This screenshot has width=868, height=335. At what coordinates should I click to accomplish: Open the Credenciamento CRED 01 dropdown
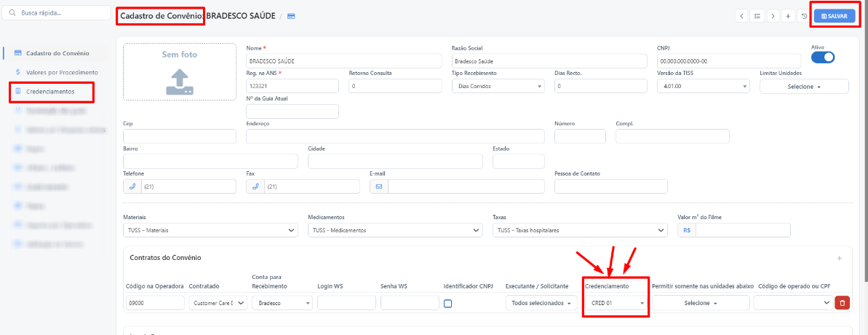coord(615,303)
